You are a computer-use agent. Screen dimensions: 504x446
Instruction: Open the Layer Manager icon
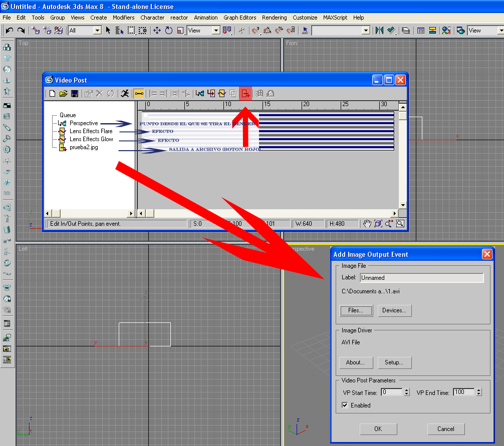coord(406,31)
